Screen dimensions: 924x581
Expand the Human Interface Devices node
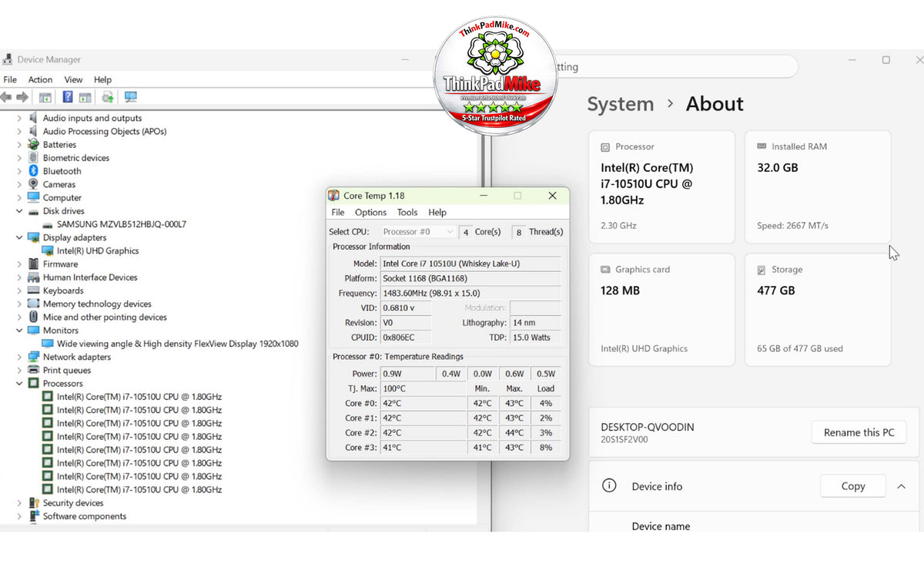[19, 277]
